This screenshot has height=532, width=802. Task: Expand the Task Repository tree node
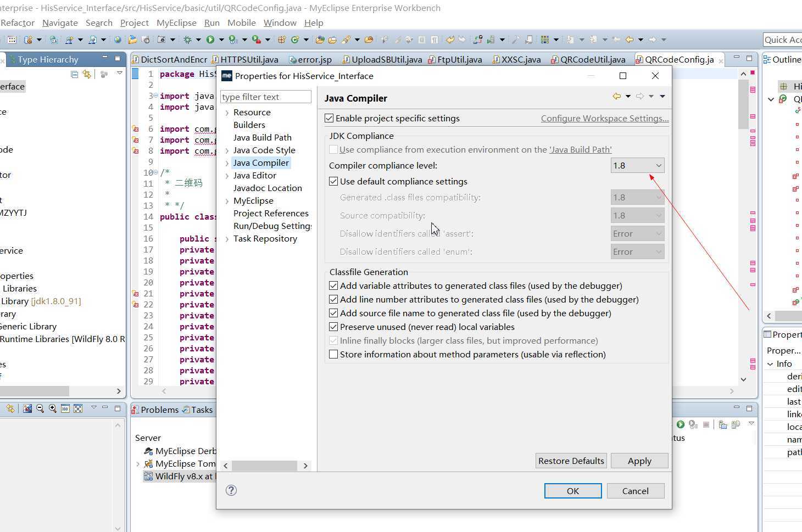[x=227, y=239]
